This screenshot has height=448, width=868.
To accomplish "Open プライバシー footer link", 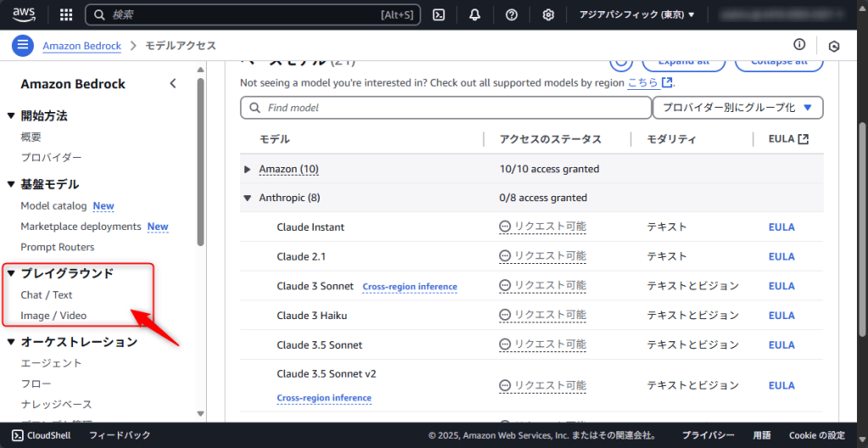I will coord(708,435).
